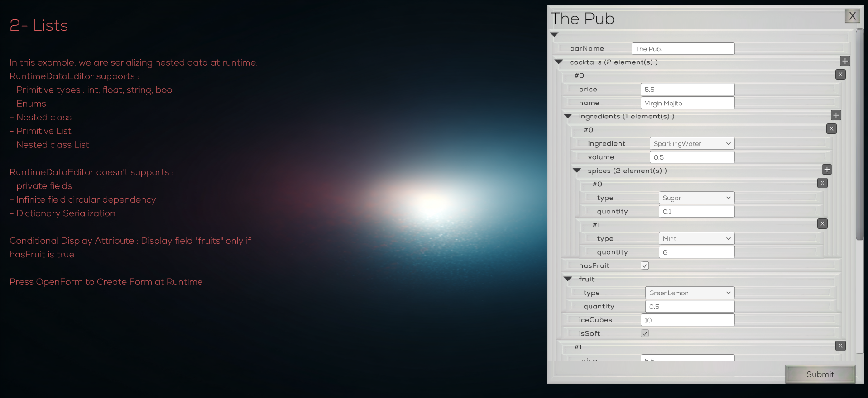Collapse the cocktails list section

pos(559,62)
